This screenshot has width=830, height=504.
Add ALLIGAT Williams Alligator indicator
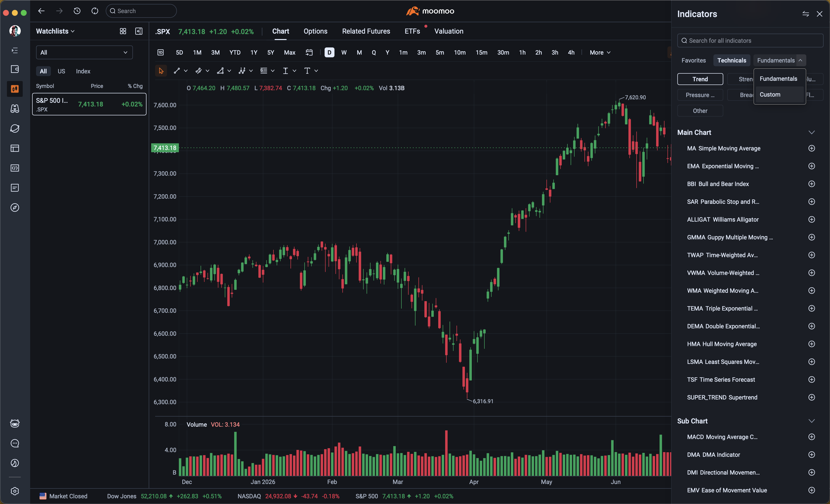tap(812, 219)
